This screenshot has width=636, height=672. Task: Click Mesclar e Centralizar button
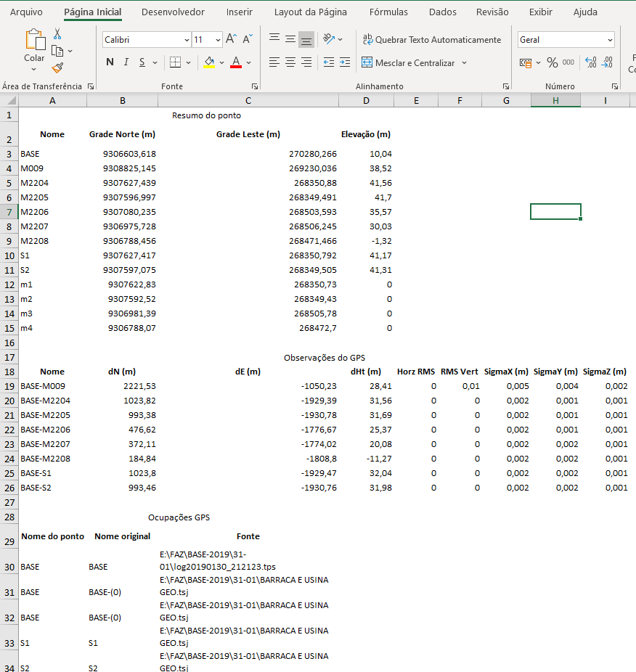coord(408,63)
